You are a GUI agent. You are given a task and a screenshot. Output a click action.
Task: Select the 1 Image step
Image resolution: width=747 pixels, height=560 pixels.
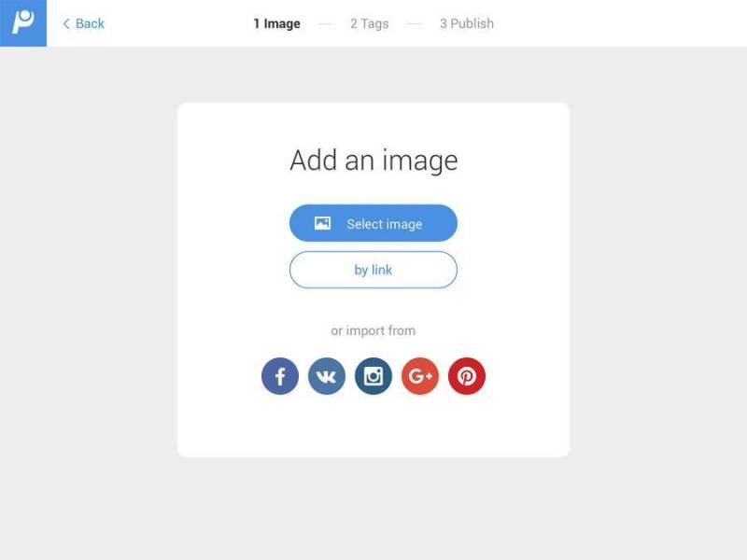276,23
